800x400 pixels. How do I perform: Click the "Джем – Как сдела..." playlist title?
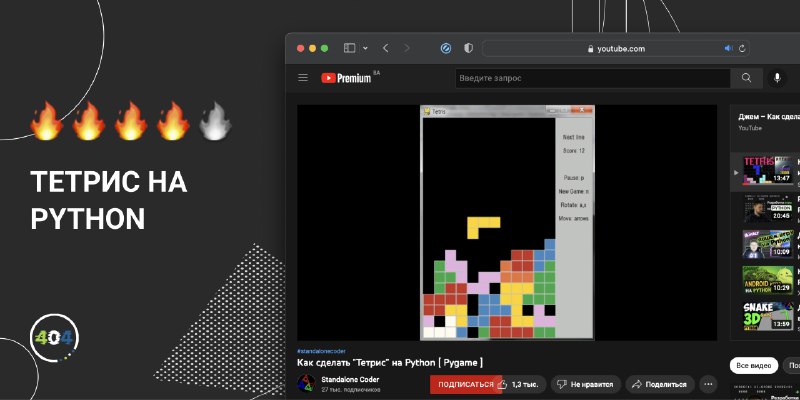tap(769, 117)
